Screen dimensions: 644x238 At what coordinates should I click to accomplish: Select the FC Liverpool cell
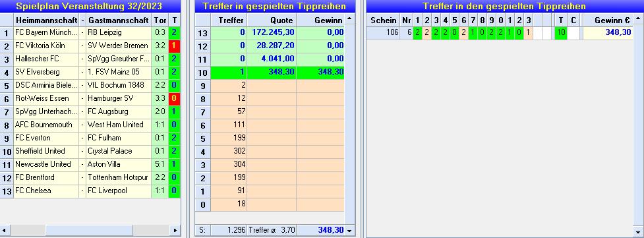(x=119, y=191)
